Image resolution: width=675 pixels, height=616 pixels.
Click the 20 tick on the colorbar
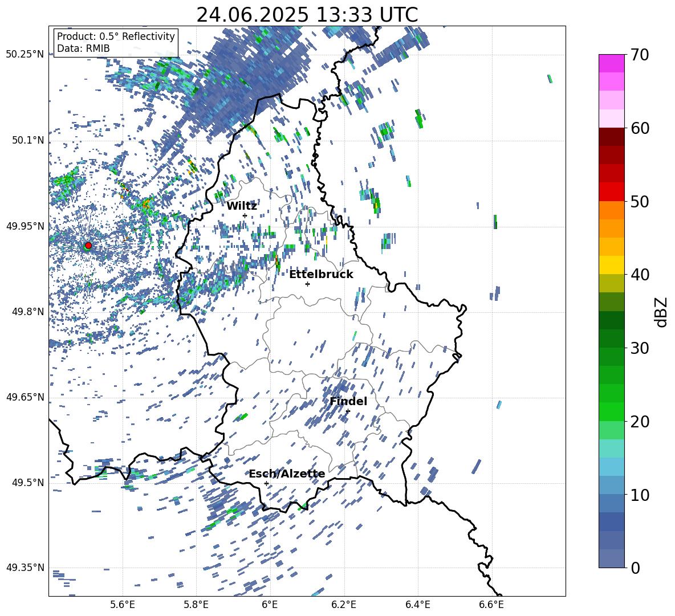(x=640, y=421)
